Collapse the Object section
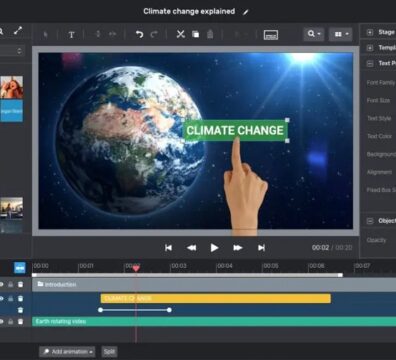This screenshot has width=396, height=360. coord(370,221)
